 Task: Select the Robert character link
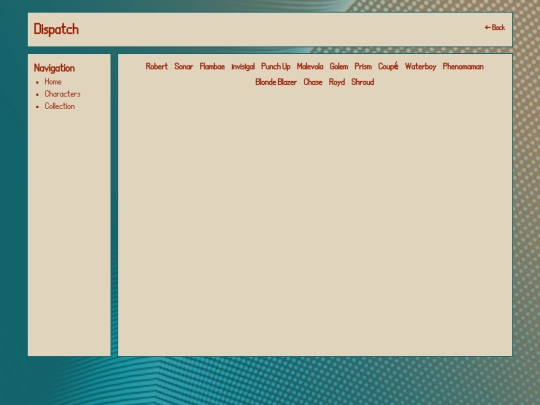[157, 66]
